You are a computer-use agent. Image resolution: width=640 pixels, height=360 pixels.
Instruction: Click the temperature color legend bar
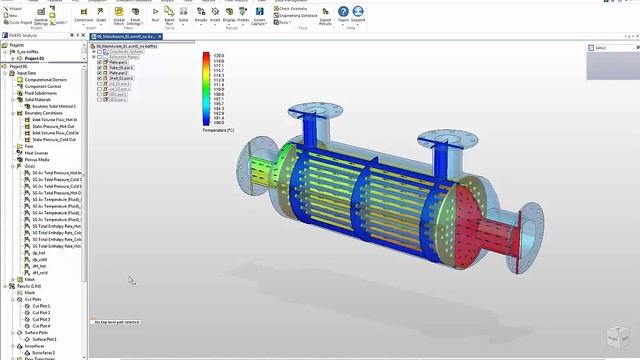(206, 89)
